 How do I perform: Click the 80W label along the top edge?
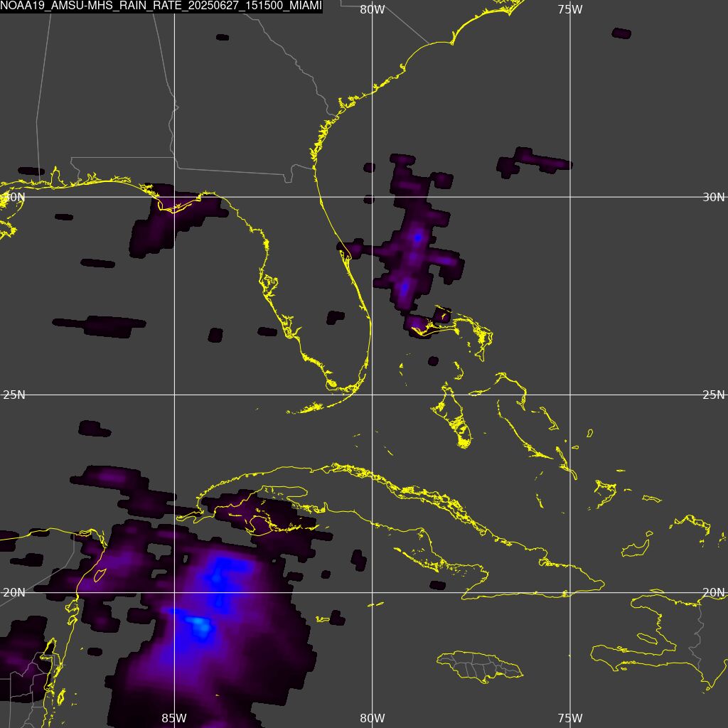(373, 9)
